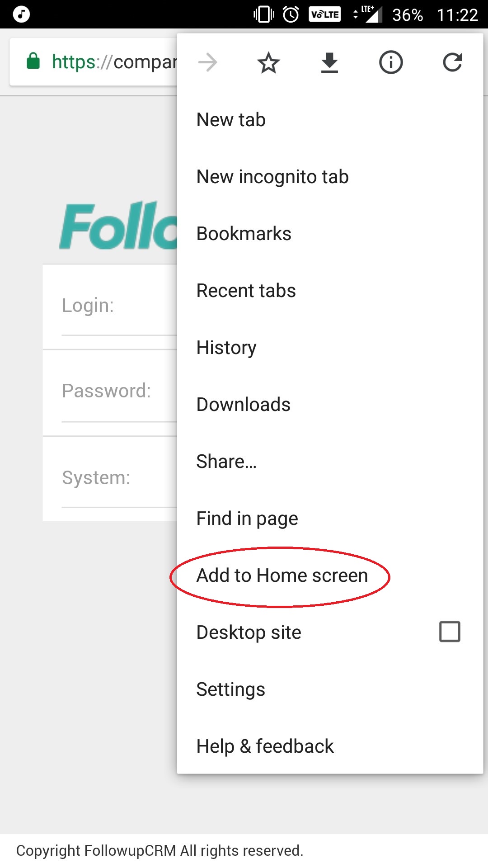
Task: Bookmark this page with star icon
Action: point(268,62)
